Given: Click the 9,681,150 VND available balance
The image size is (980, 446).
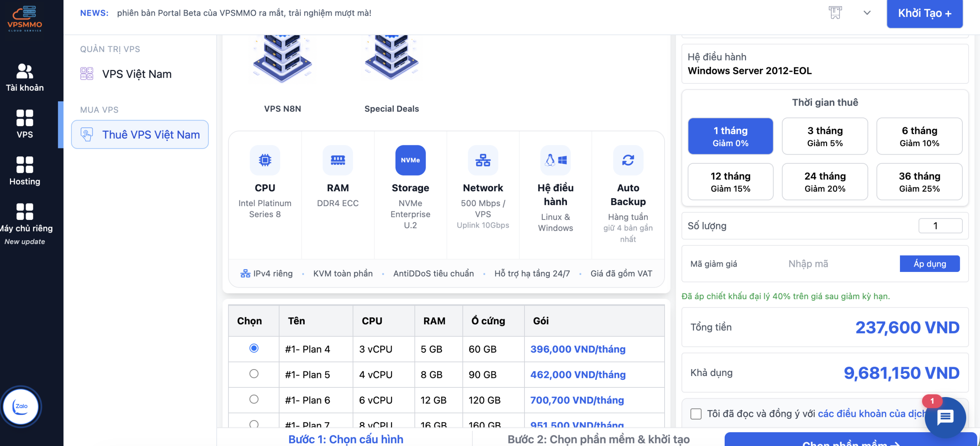Looking at the screenshot, I should [x=902, y=373].
